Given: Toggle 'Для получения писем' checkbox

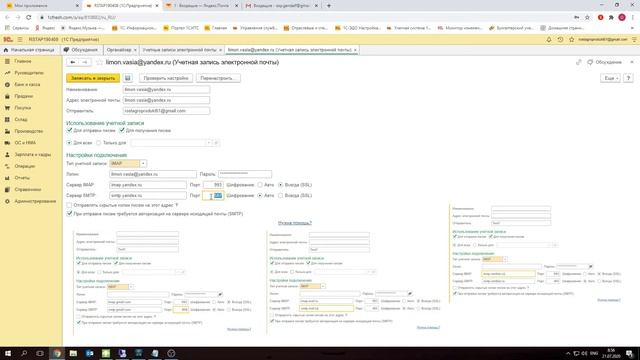Looking at the screenshot, I should (x=122, y=130).
